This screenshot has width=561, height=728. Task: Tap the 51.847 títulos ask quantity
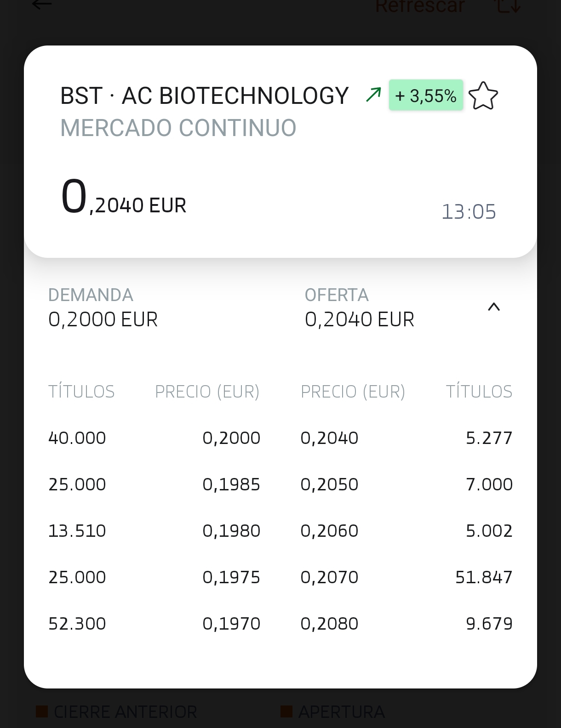484,577
